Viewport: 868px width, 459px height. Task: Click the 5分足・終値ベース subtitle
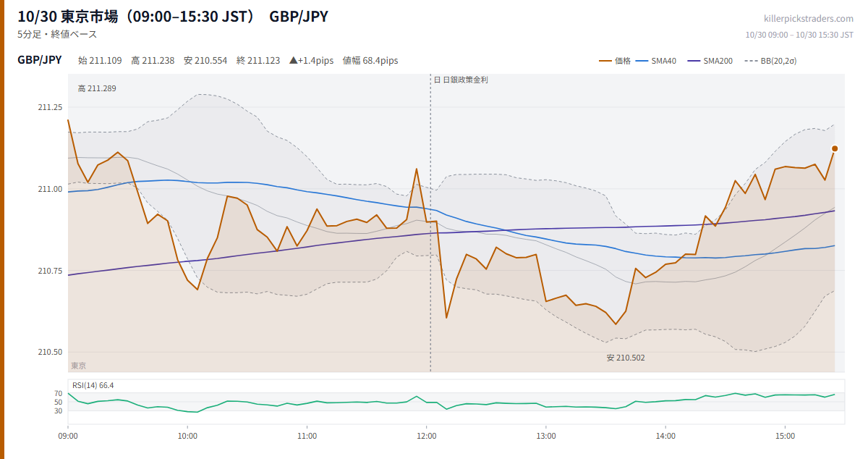57,34
